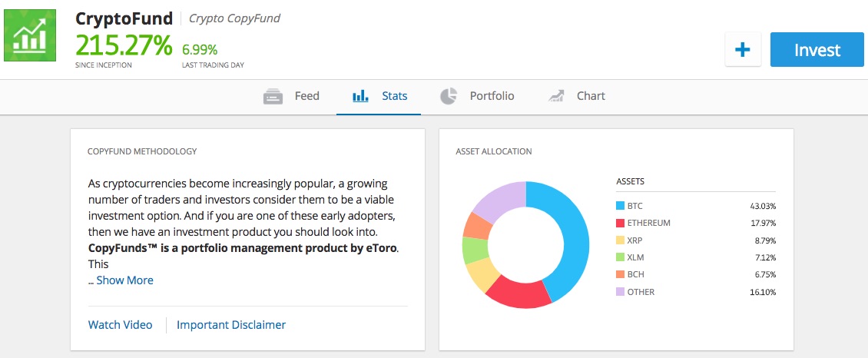Viewport: 868px width, 358px height.
Task: Click the Feed tab icon
Action: click(273, 97)
